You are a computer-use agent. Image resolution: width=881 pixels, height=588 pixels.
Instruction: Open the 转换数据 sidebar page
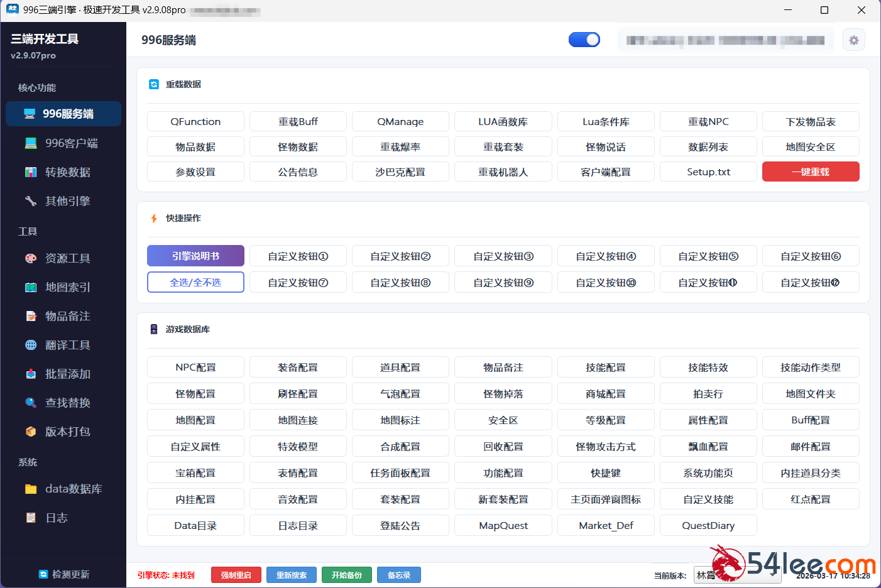(67, 172)
